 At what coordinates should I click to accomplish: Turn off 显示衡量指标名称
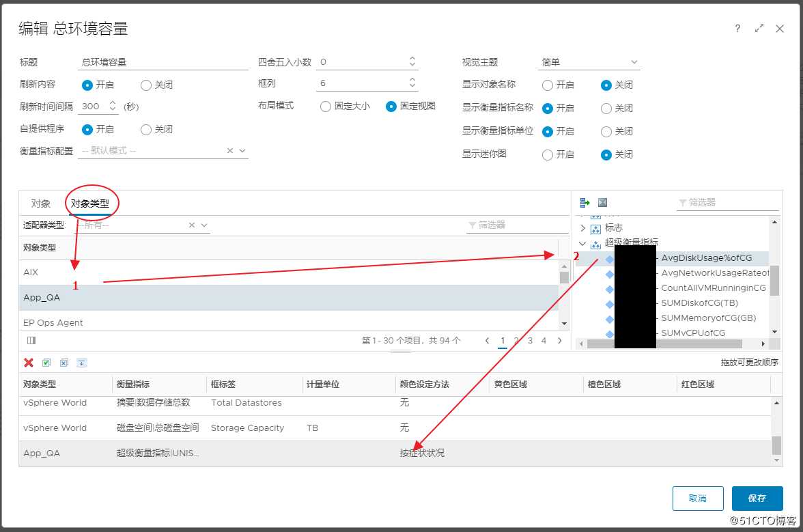coord(606,108)
